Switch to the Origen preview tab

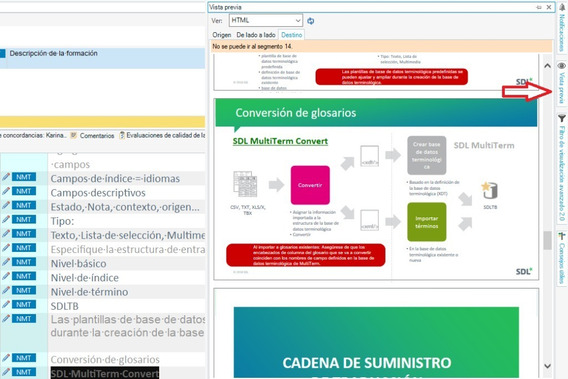222,35
